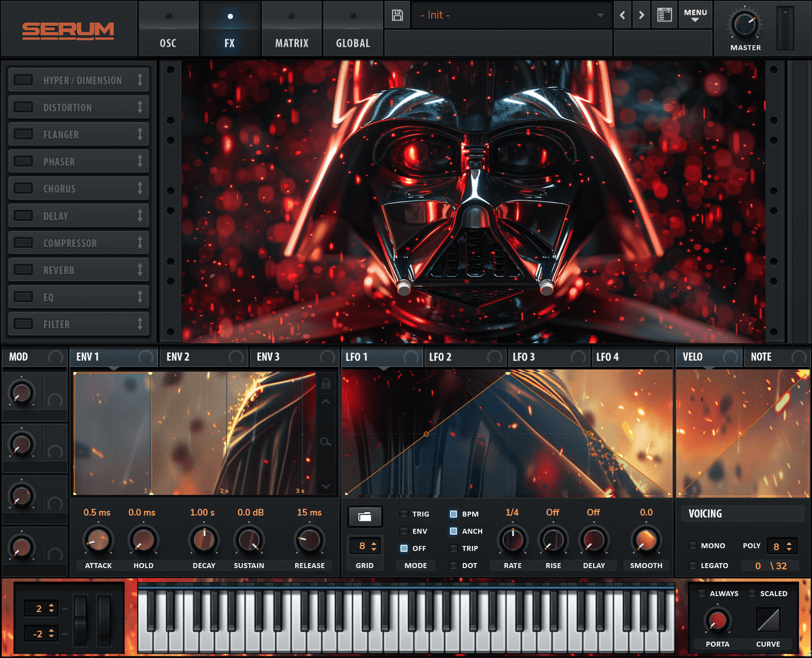Click the portamento CURVE shape box
The height and width of the screenshot is (658, 812).
pyautogui.click(x=768, y=620)
